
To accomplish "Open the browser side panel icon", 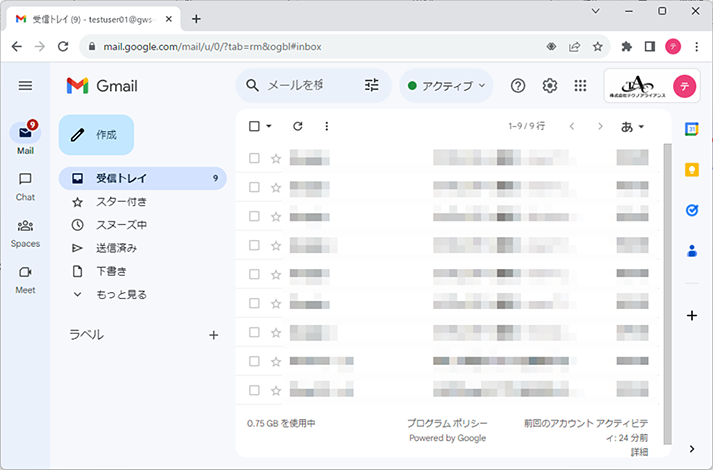I will tap(650, 46).
